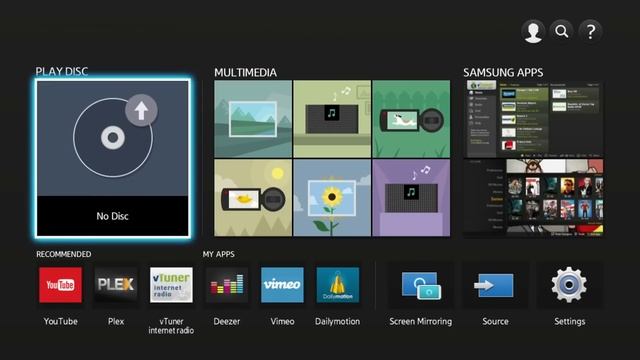Click the Settings label text
Viewport: 640px width, 360px height.
pyautogui.click(x=570, y=322)
